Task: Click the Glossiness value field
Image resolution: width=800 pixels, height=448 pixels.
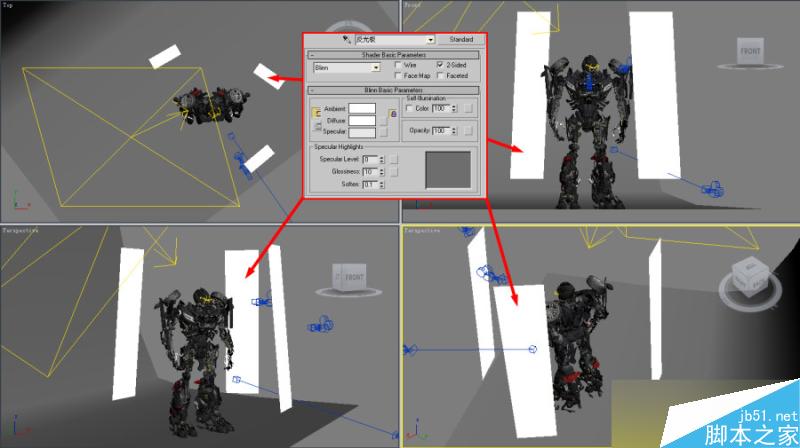Action: (x=370, y=171)
